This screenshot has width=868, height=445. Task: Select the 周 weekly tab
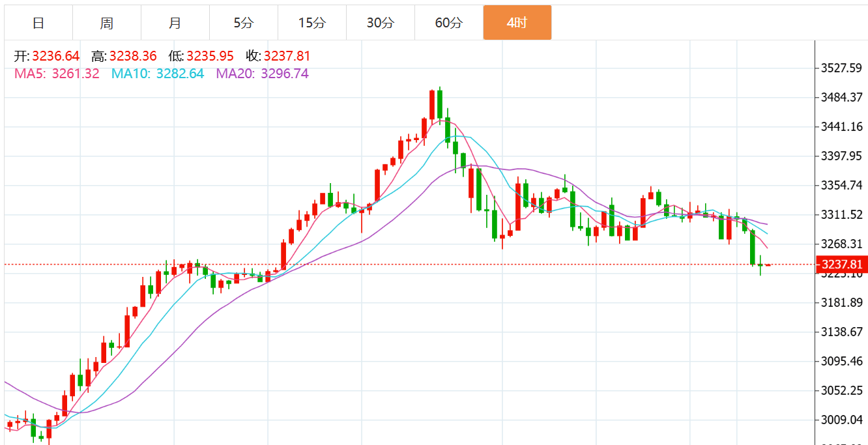point(107,23)
